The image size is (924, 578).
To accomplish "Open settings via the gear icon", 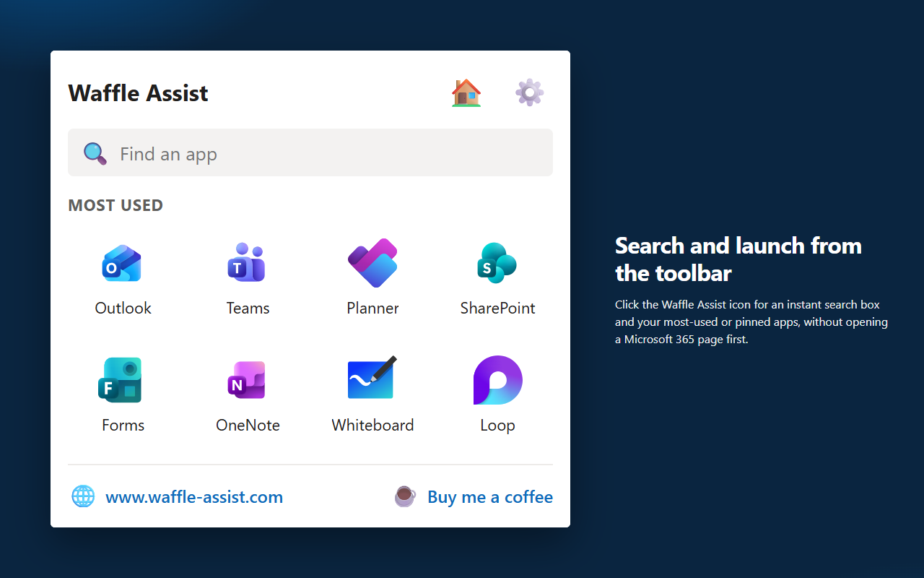I will point(529,92).
